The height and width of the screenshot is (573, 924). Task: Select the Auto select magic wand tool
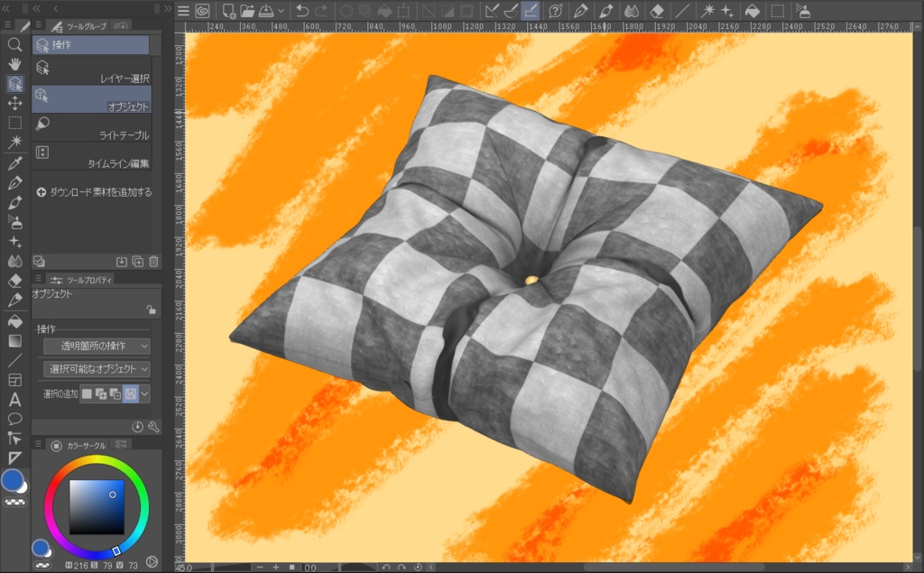pos(14,142)
